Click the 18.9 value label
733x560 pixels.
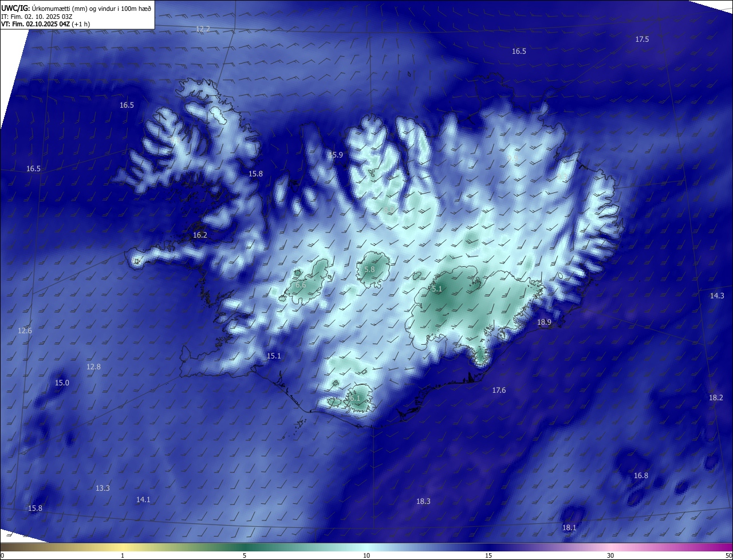[544, 322]
